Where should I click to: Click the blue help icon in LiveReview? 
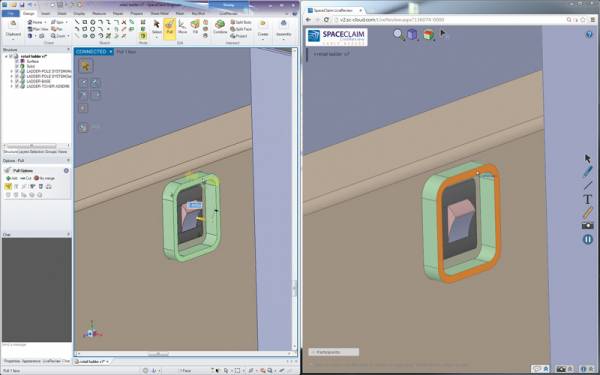tap(589, 34)
